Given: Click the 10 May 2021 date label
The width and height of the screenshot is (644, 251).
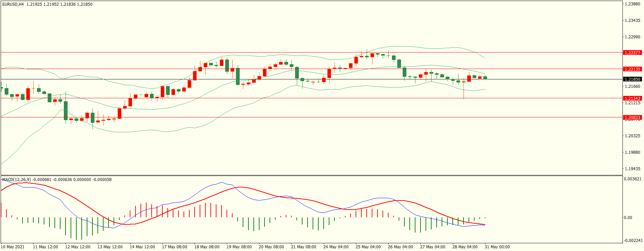Looking at the screenshot, I should [13, 247].
